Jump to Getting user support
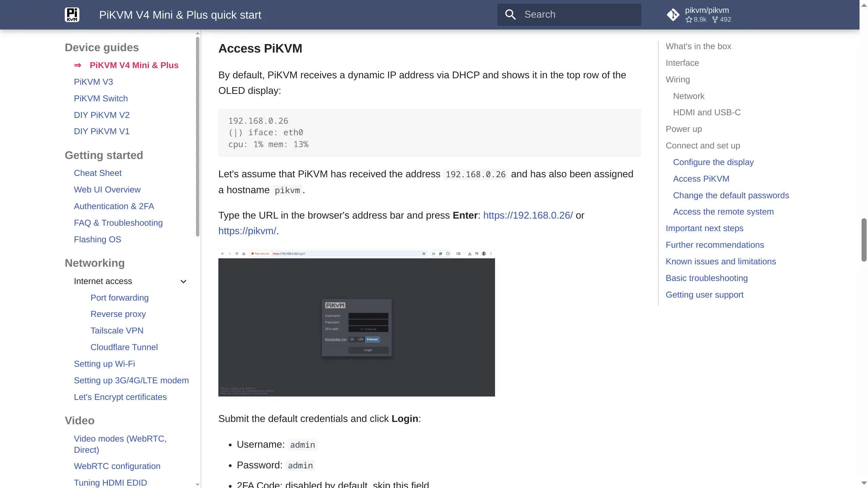Screen dimensions: 868x488 704,295
